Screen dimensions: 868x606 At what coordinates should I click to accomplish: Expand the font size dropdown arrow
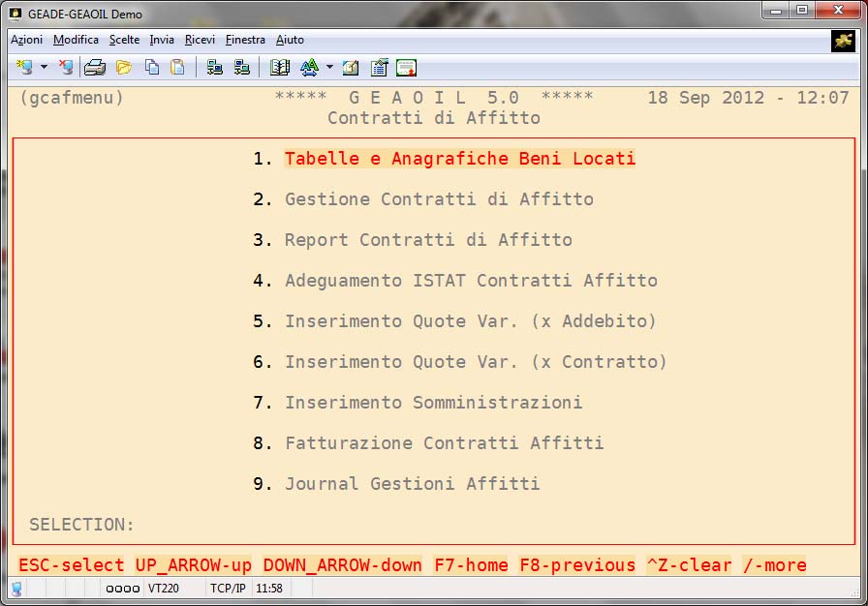pyautogui.click(x=329, y=68)
